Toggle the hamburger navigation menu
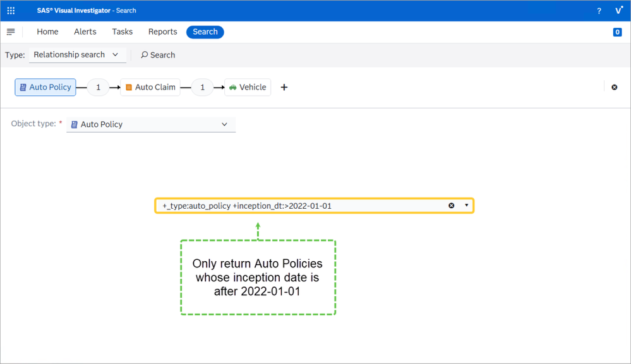 point(11,32)
